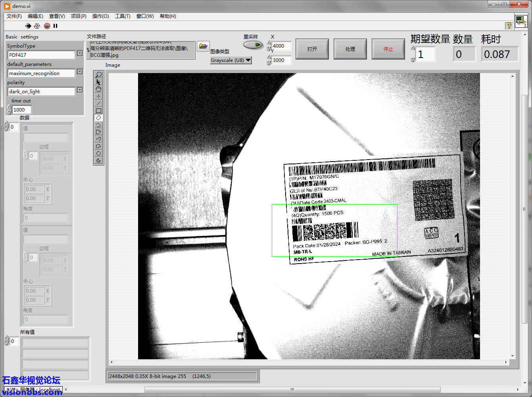Image resolution: width=532 pixels, height=397 pixels.
Task: Click the red 停止 stop button
Action: (388, 49)
